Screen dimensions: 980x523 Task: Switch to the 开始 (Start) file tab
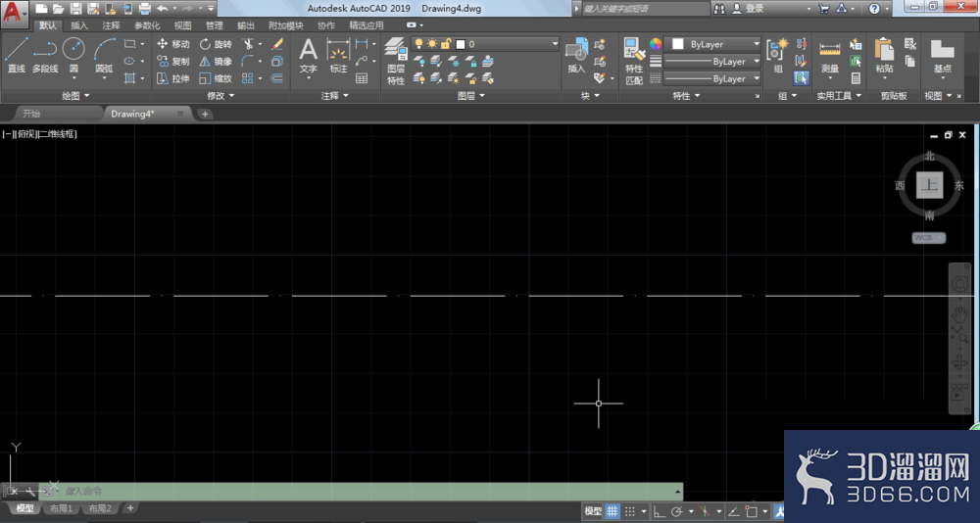tap(31, 114)
